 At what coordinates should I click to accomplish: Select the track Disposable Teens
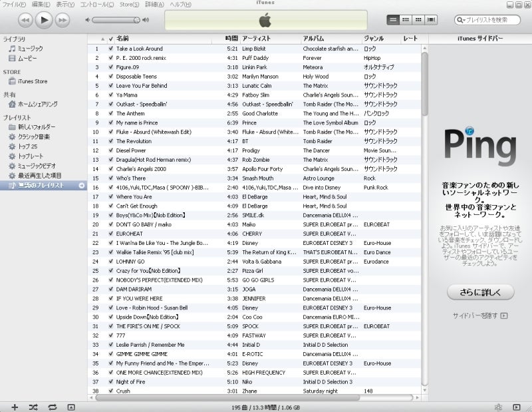(x=136, y=77)
